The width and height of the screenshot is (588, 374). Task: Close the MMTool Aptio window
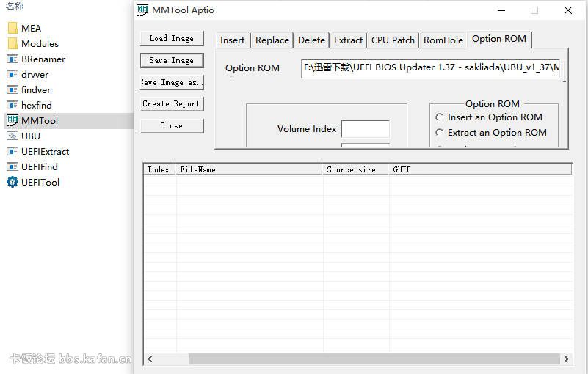568,10
